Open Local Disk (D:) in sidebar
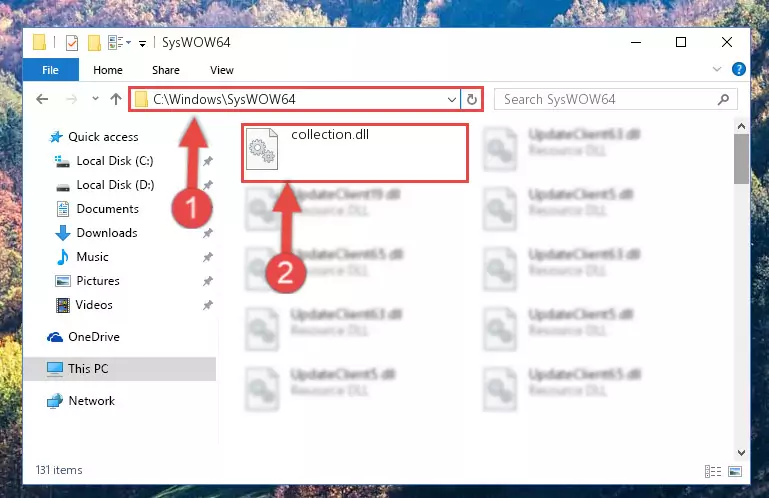The height and width of the screenshot is (498, 769). (x=115, y=185)
